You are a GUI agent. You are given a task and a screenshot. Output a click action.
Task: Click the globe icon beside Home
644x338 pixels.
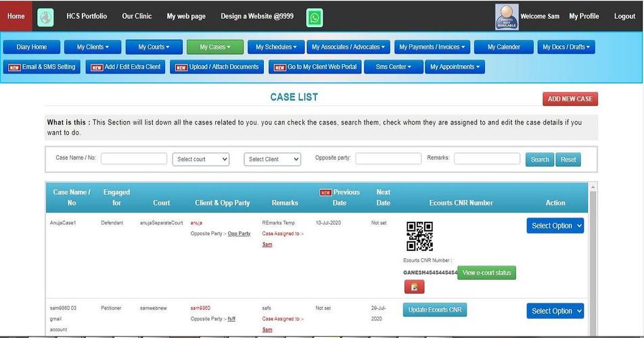45,17
